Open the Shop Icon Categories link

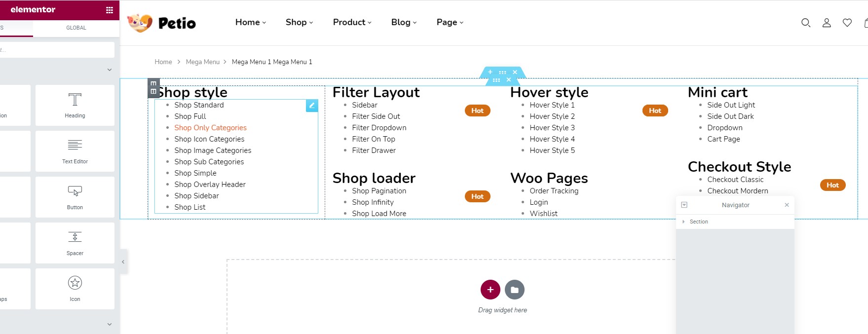209,139
